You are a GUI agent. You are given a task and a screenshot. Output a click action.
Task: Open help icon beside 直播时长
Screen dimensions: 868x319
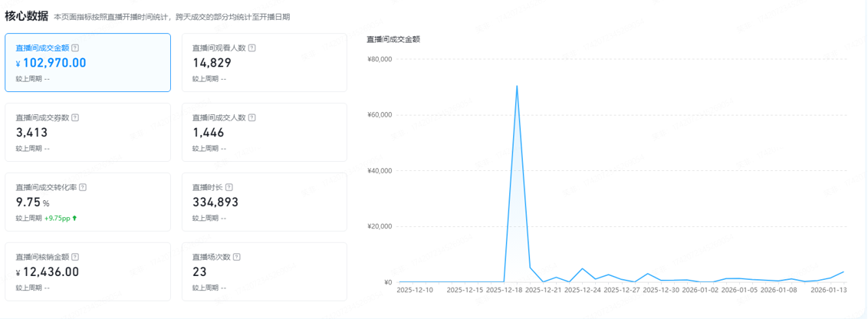230,187
